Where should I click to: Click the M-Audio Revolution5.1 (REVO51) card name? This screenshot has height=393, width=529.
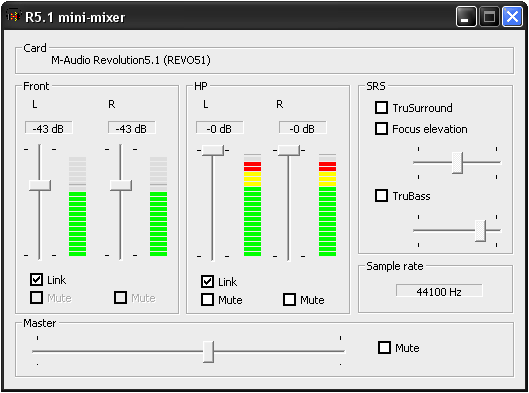tap(131, 60)
